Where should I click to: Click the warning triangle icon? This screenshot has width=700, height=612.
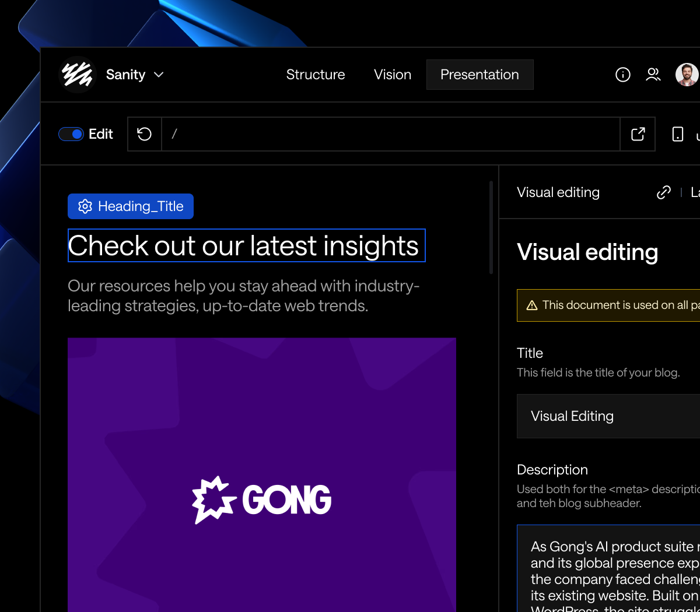tap(532, 305)
